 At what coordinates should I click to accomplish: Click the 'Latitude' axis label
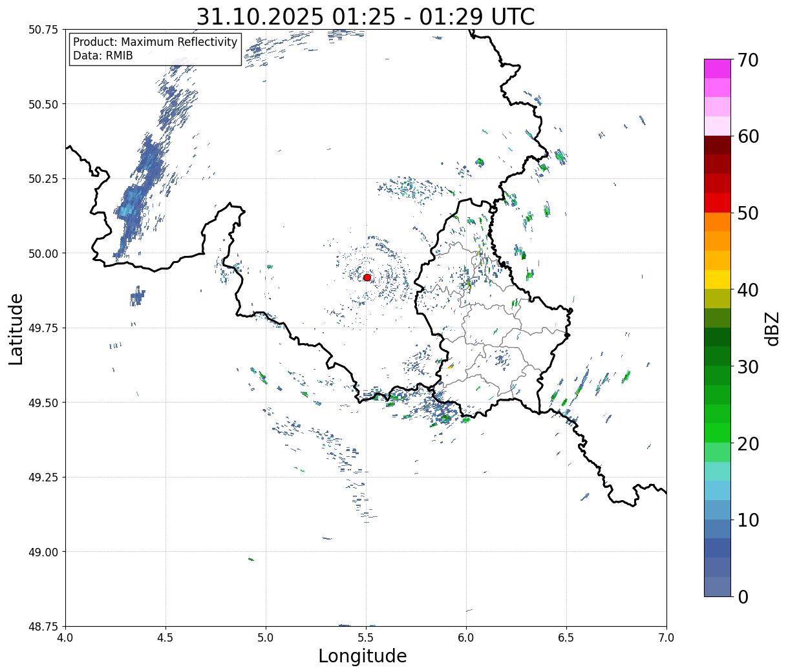tap(16, 328)
